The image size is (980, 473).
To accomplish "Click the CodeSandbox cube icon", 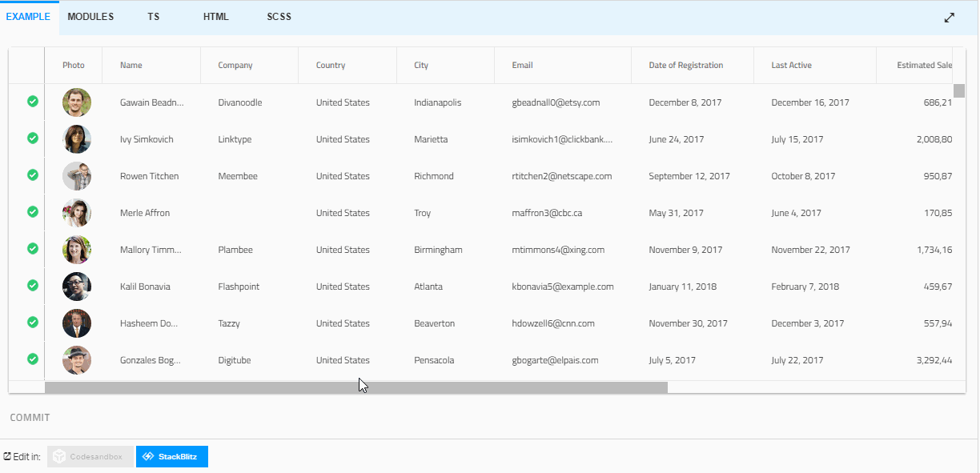I will pyautogui.click(x=58, y=456).
